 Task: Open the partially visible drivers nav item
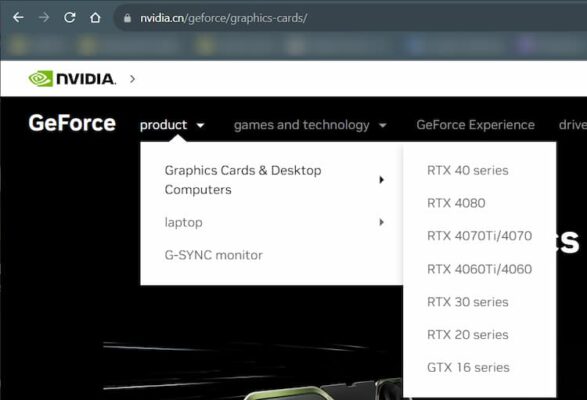coord(572,125)
